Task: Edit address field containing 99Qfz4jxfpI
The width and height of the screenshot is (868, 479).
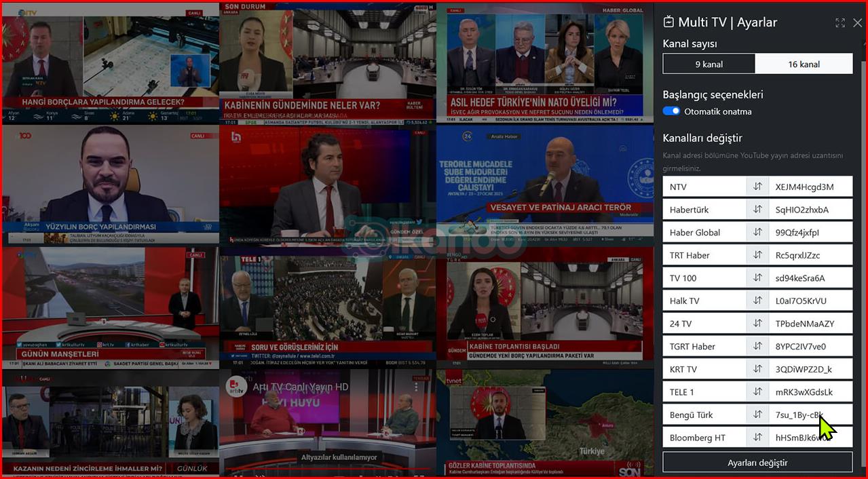Action: (x=811, y=232)
